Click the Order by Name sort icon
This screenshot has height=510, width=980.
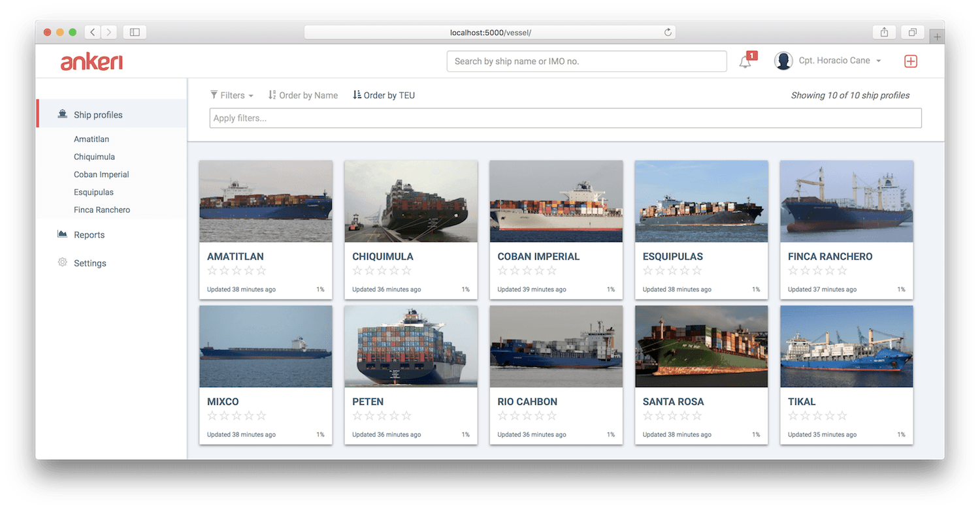(272, 95)
